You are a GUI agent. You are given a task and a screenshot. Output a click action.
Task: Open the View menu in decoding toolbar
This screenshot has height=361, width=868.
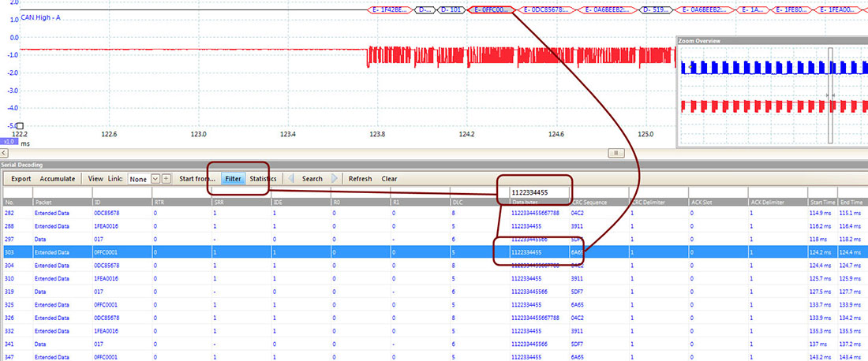[95, 179]
